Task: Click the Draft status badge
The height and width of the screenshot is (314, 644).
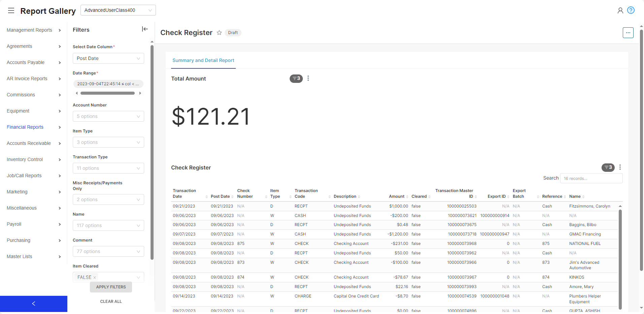Action: coord(233,33)
